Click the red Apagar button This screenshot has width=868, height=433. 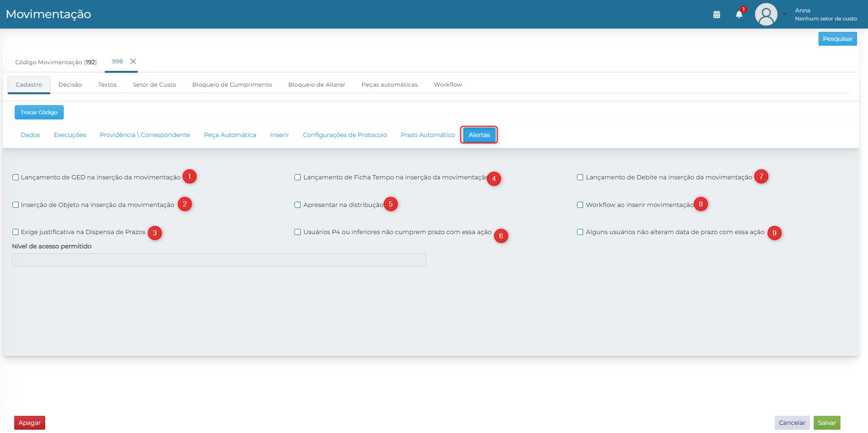click(x=29, y=423)
